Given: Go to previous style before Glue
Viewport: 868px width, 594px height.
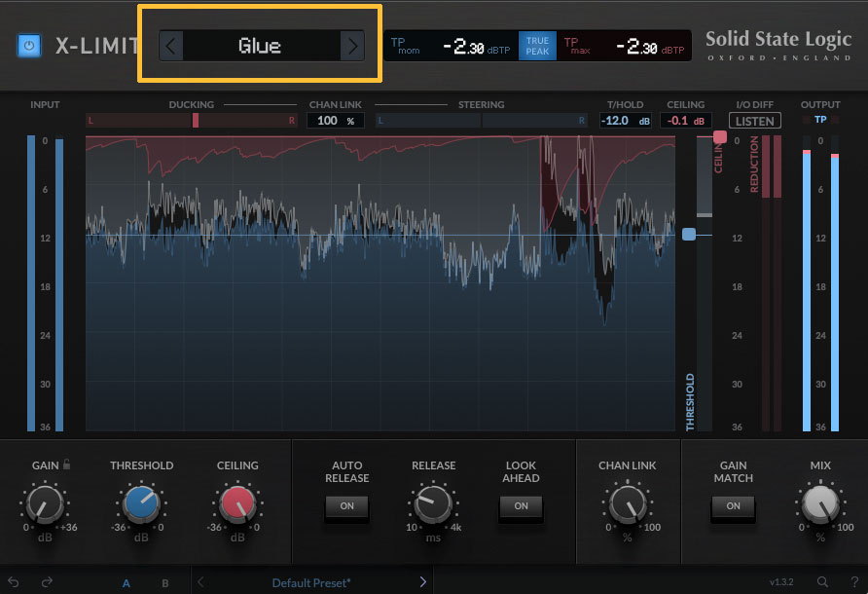Looking at the screenshot, I should (x=171, y=46).
